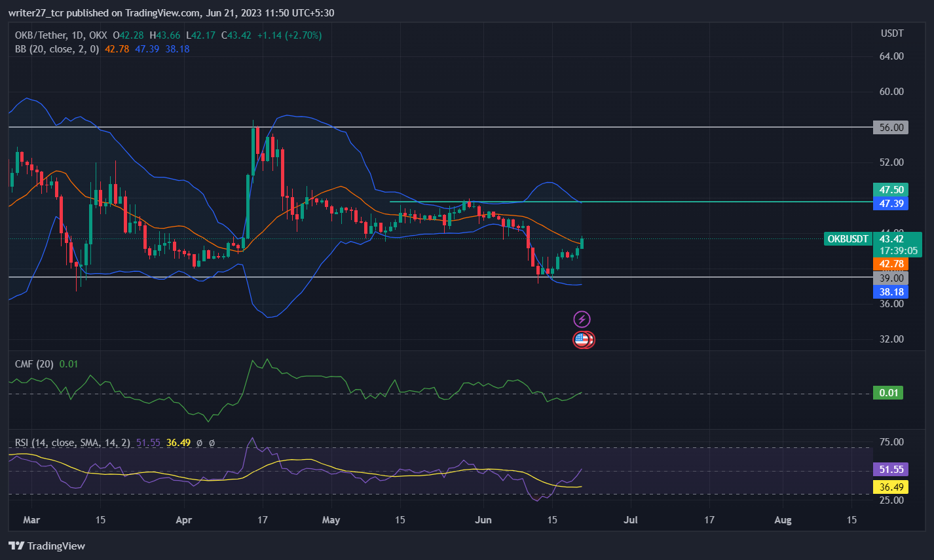Click the 43.42 current price tag
Viewport: 934px width, 560px height.
891,239
